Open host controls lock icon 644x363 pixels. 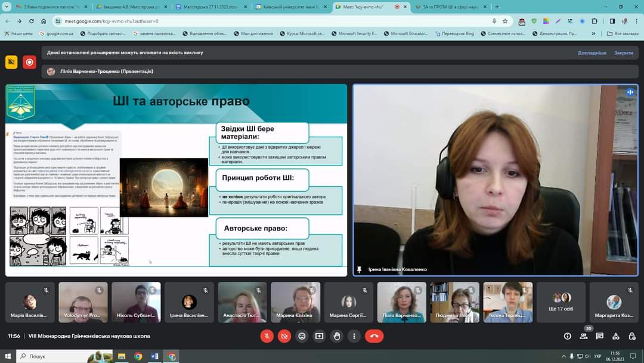click(631, 336)
